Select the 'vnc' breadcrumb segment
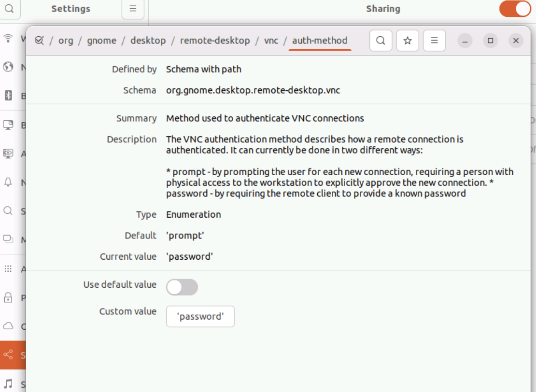The height and width of the screenshot is (392, 536). click(x=271, y=41)
